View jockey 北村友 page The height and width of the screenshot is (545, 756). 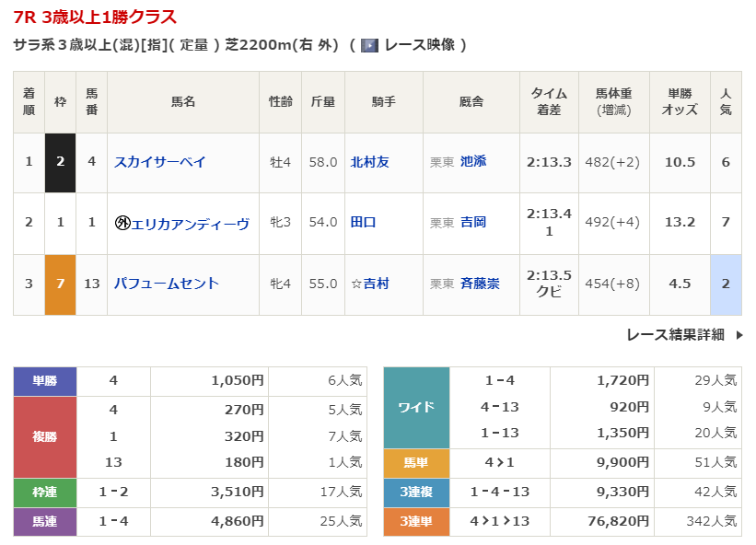coord(370,162)
